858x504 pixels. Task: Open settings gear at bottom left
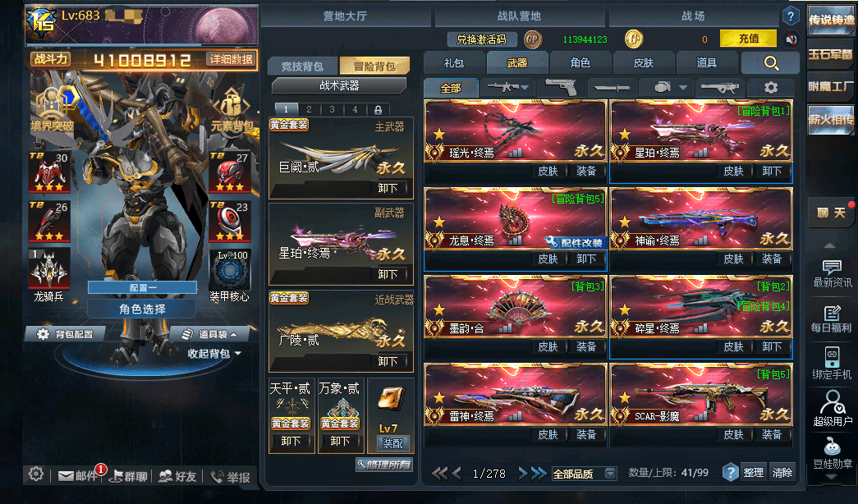(x=36, y=474)
